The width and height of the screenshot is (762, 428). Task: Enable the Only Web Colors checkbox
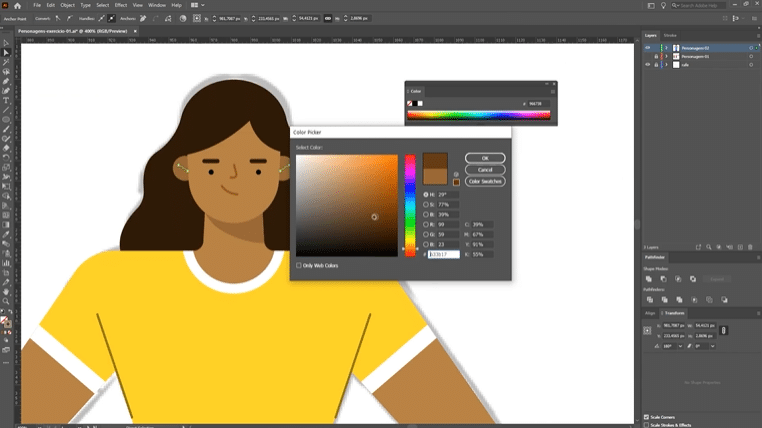pyautogui.click(x=298, y=265)
